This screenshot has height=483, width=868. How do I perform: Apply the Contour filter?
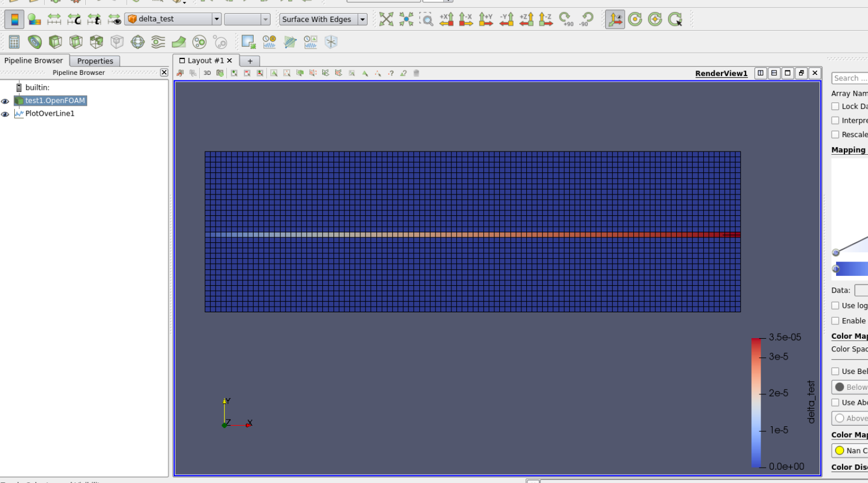pyautogui.click(x=35, y=42)
